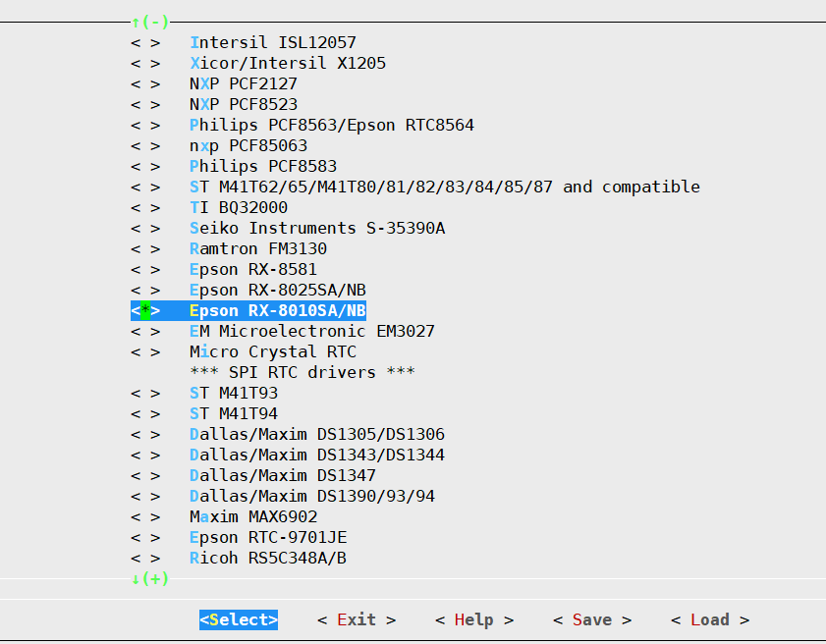The image size is (826, 644).
Task: Click the down-arrow (+) scroll indicator
Action: (x=150, y=578)
